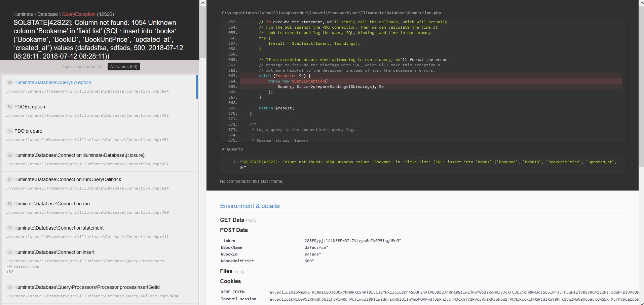This screenshot has width=644, height=305.
Task: Expand the truncated SQLSTATE argument arrow
Action: pyautogui.click(x=242, y=167)
